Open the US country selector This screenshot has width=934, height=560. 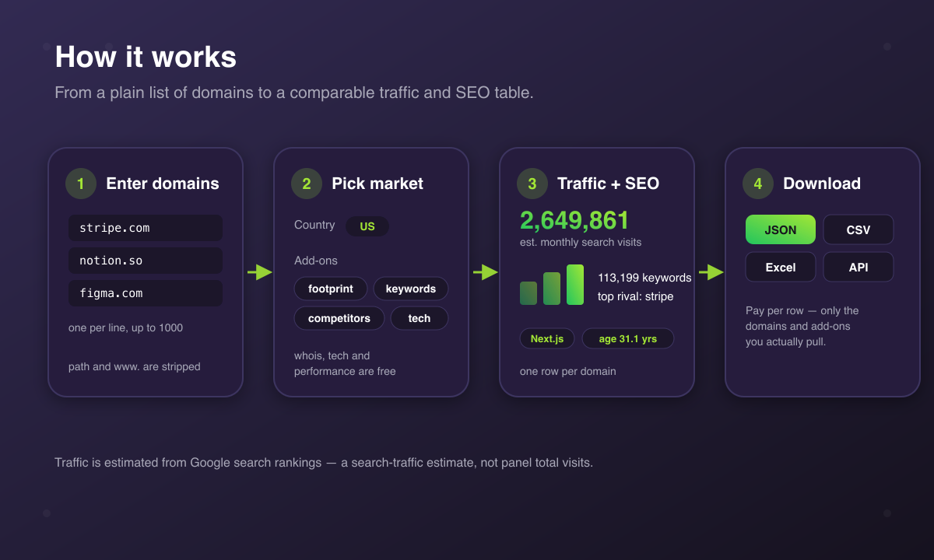click(x=367, y=226)
